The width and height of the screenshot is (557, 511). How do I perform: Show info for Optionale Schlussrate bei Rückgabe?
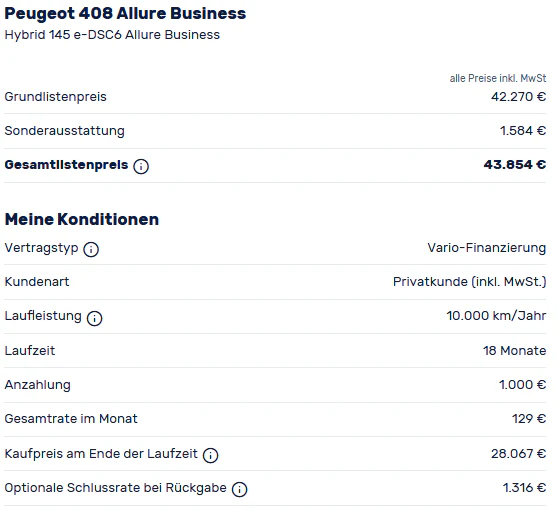pyautogui.click(x=239, y=489)
